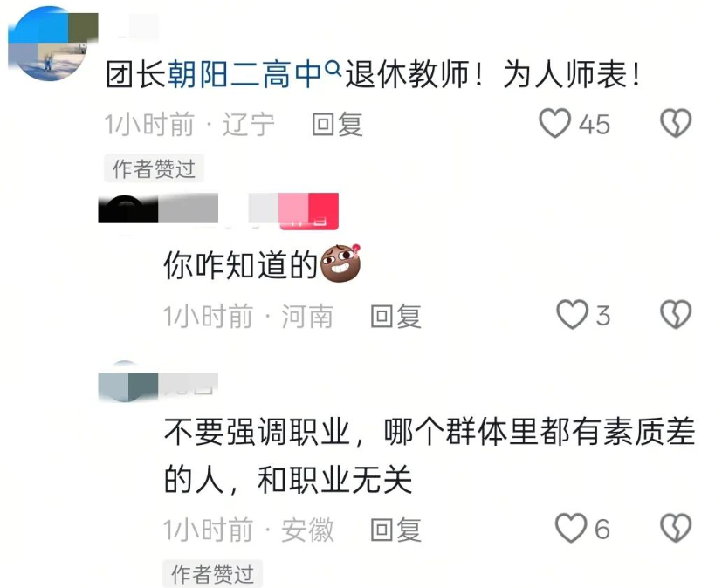The width and height of the screenshot is (722, 588).
Task: Select the 团长朝阳二高中退休教师 comment text
Action: pyautogui.click(x=373, y=74)
